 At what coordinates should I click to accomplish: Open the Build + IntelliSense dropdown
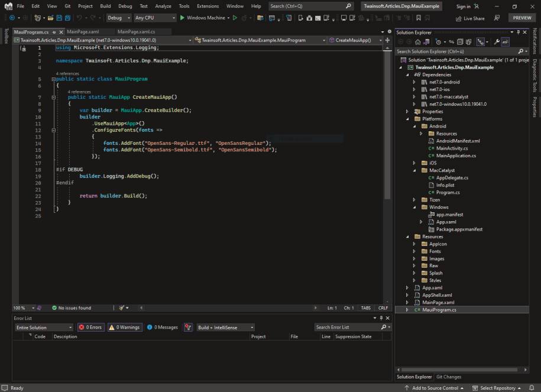[x=225, y=328]
